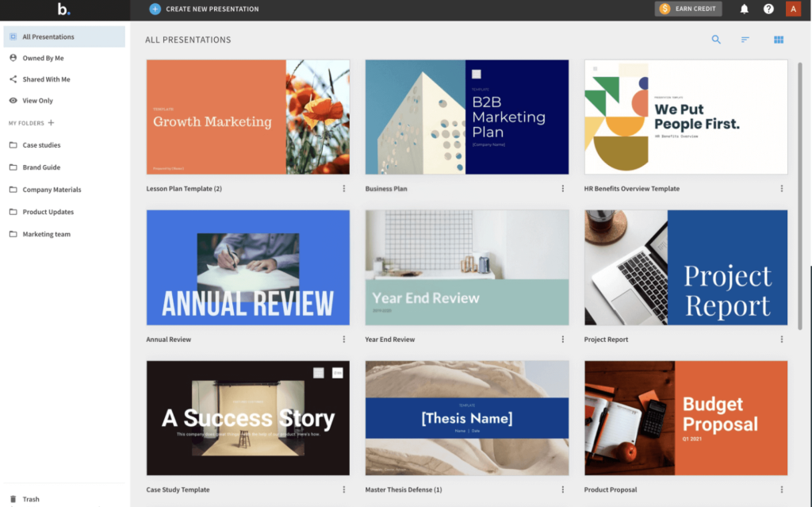Toggle the grid view icon
The height and width of the screenshot is (507, 812).
(778, 40)
